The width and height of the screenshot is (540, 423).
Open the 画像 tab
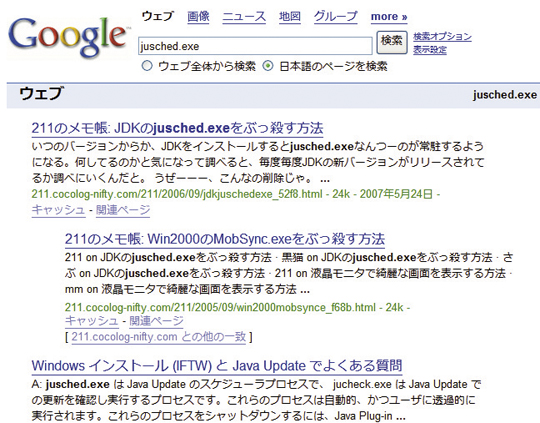tap(198, 17)
